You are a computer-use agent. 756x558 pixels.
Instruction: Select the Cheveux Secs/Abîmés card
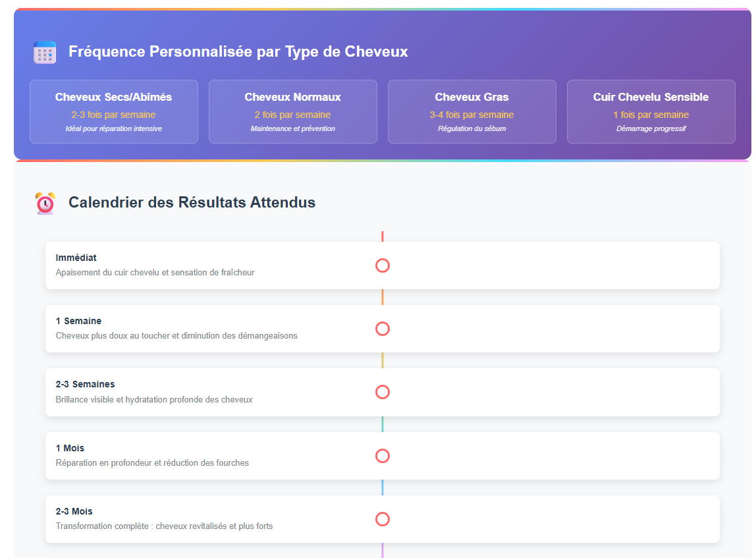tap(114, 111)
